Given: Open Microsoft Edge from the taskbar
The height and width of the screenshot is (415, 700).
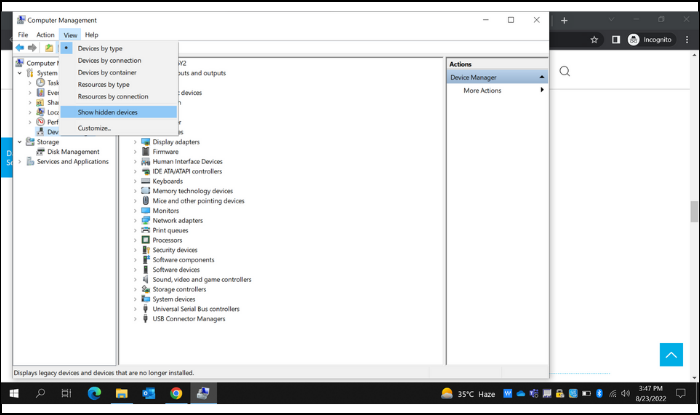Looking at the screenshot, I should click(x=94, y=393).
